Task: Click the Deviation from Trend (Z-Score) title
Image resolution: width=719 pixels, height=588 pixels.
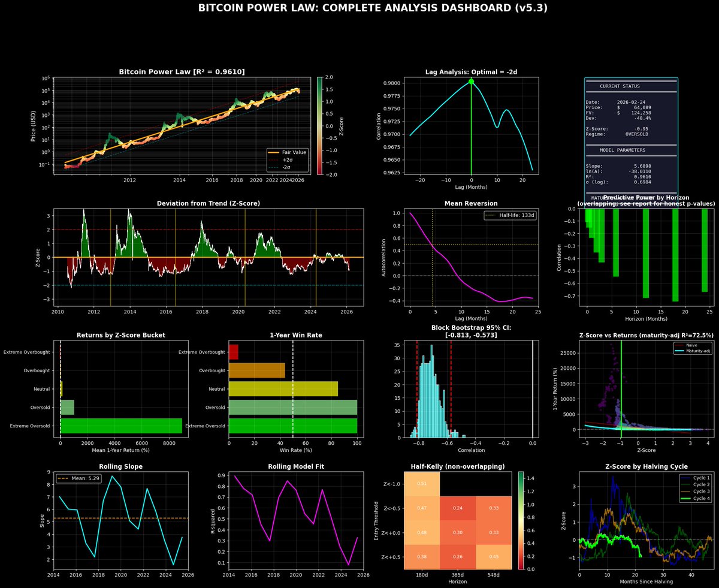Action: pyautogui.click(x=208, y=203)
